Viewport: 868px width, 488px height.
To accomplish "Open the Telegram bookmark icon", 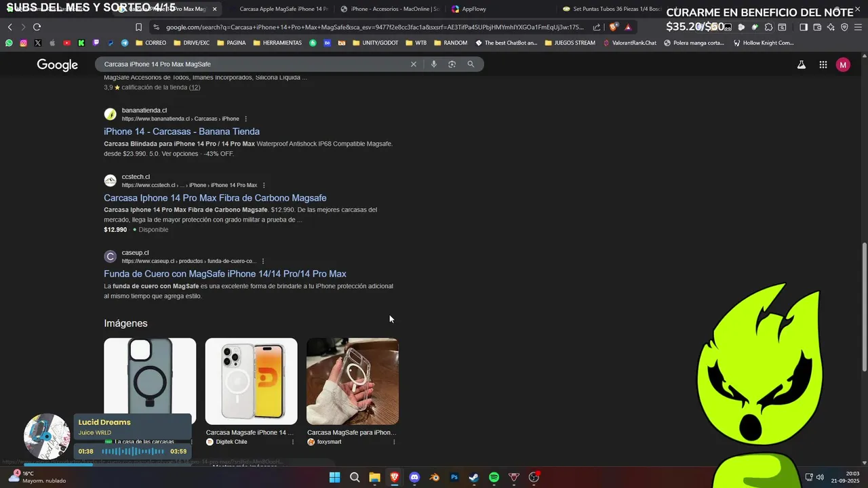I will [125, 43].
